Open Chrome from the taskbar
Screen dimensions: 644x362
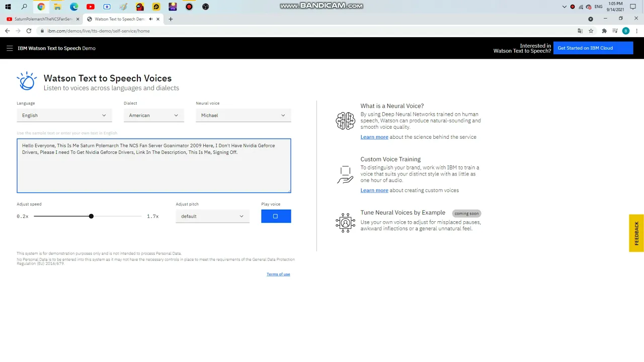41,7
